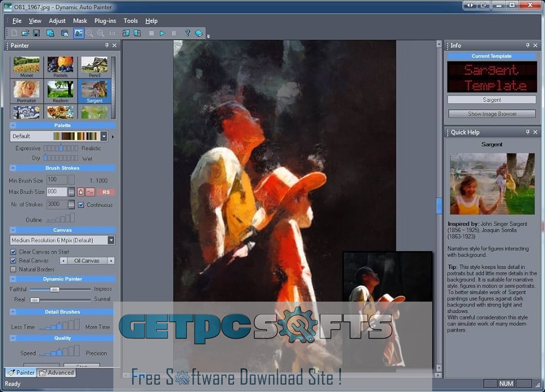Click the Save floppy disk icon
The image size is (545, 392).
[37, 33]
